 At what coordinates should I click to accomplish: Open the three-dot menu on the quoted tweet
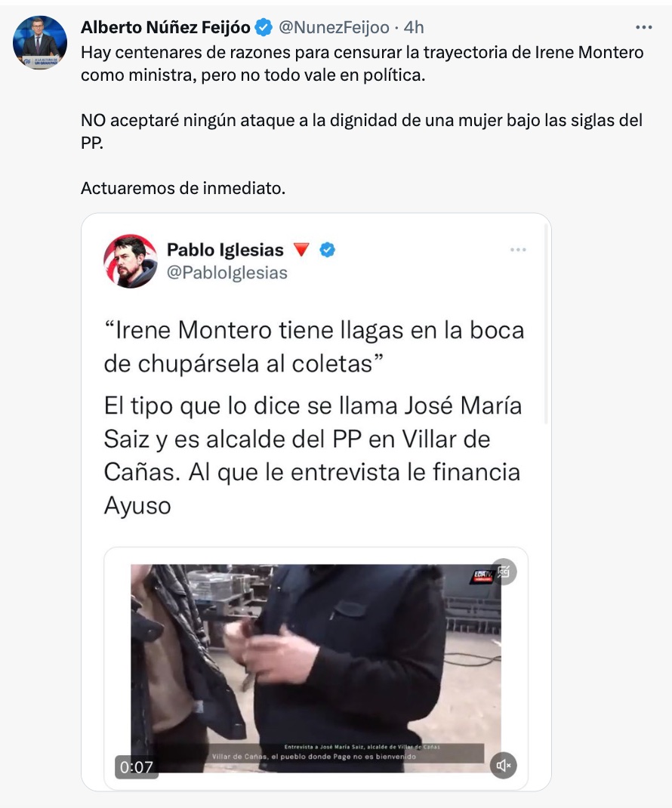(518, 250)
